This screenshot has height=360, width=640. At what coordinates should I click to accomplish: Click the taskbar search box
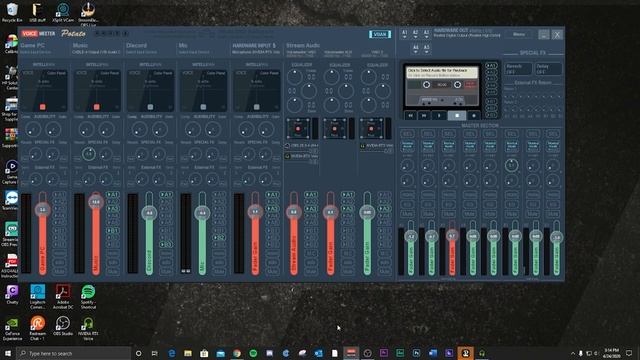[74, 353]
